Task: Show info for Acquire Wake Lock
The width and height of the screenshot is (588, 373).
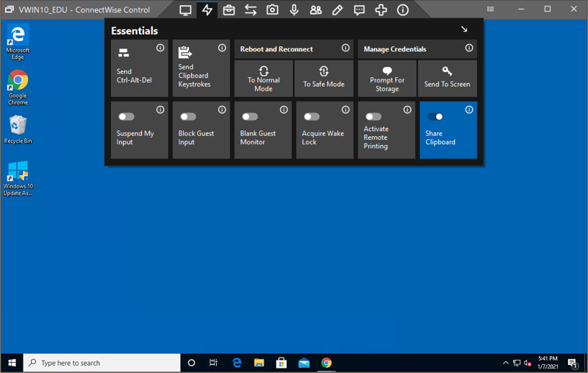Action: tap(345, 110)
